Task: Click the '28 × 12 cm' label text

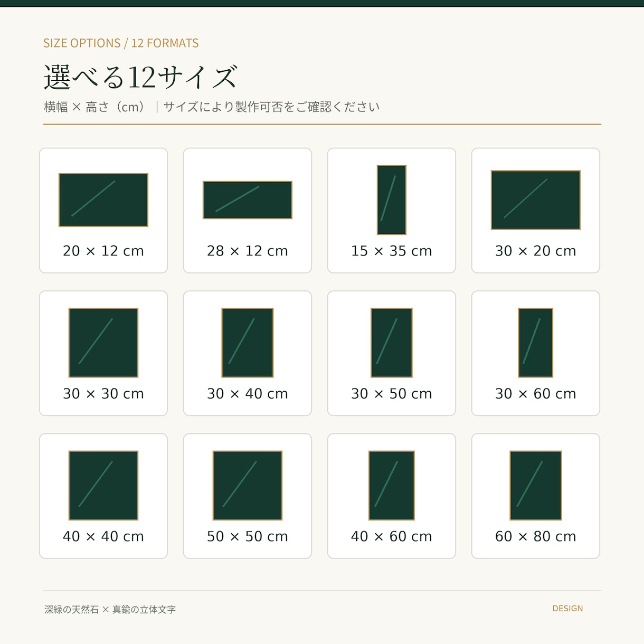Action: [x=248, y=251]
